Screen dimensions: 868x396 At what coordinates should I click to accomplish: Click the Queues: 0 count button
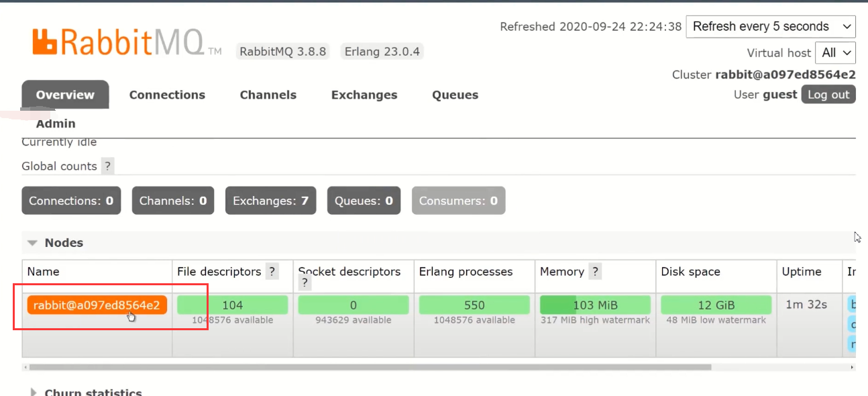click(x=364, y=201)
